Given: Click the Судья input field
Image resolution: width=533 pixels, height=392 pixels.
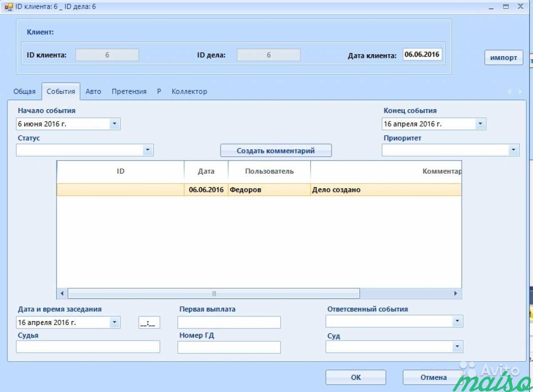Looking at the screenshot, I should point(88,347).
